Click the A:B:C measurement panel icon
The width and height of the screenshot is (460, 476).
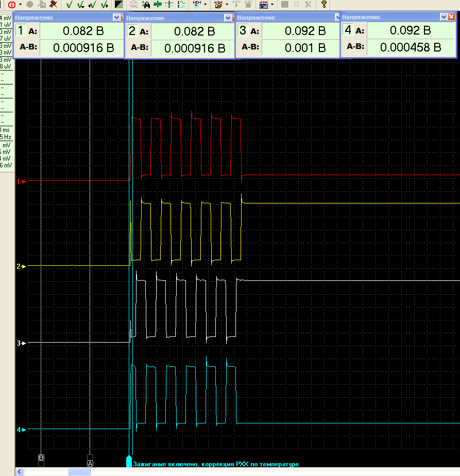264,5
